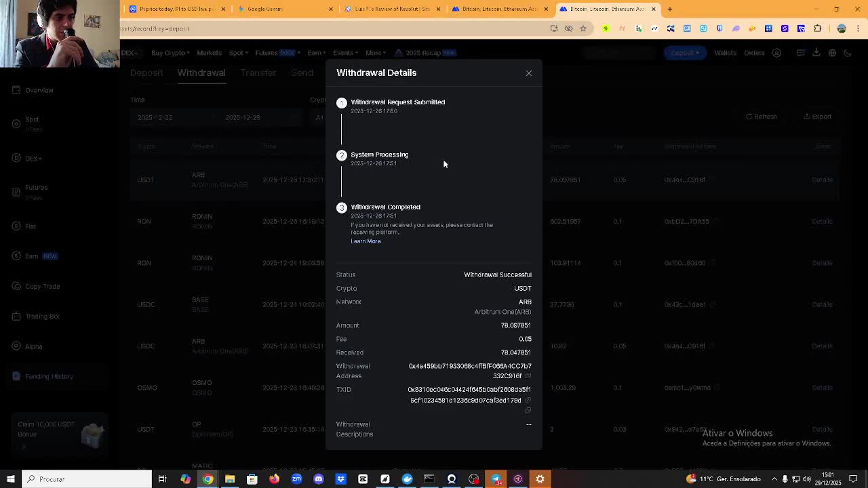
Task: Click the TXID hash value
Action: 469,394
